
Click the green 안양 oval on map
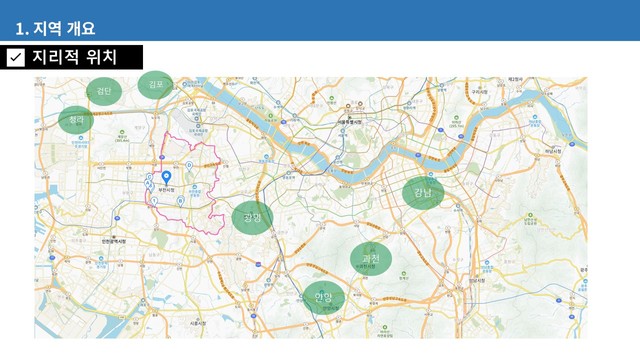pyautogui.click(x=324, y=298)
